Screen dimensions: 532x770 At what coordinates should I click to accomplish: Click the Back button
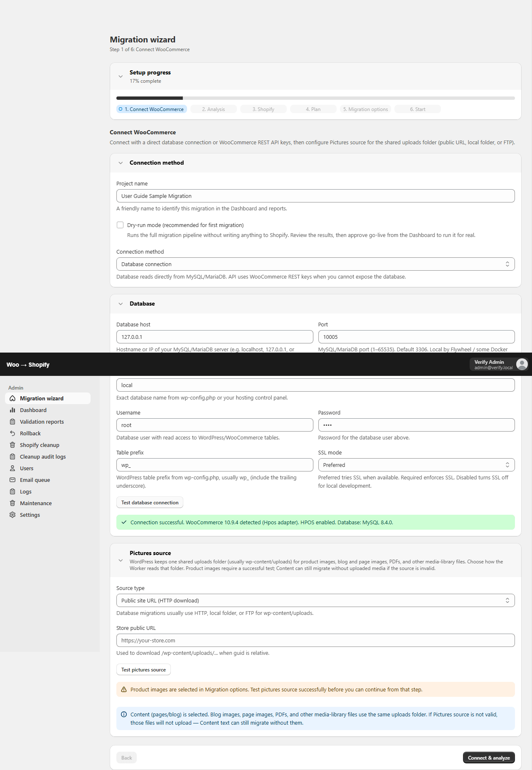(x=126, y=758)
